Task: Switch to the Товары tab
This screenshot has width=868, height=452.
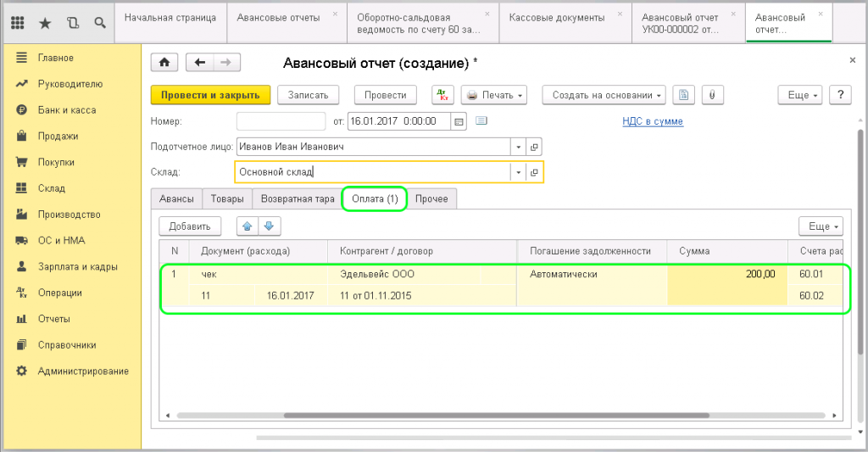Action: pos(227,198)
